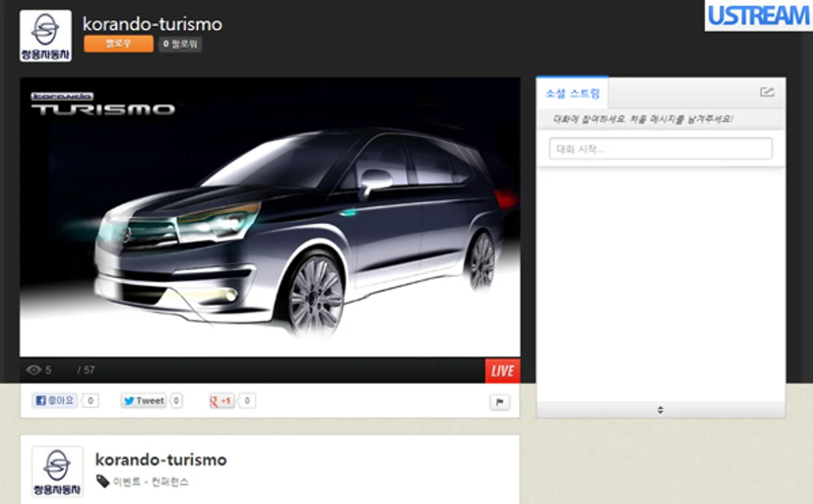Select the 소셜 스트림 tab
The image size is (813, 504).
click(x=572, y=93)
